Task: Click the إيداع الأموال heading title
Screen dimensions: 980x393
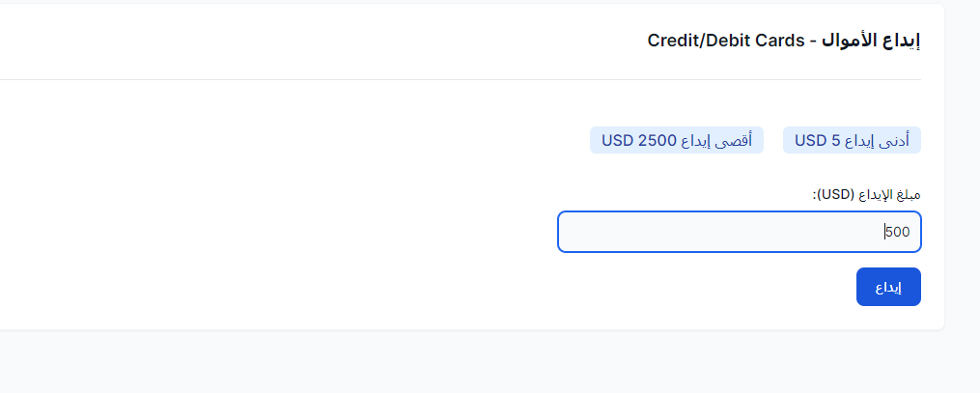Action: point(871,41)
